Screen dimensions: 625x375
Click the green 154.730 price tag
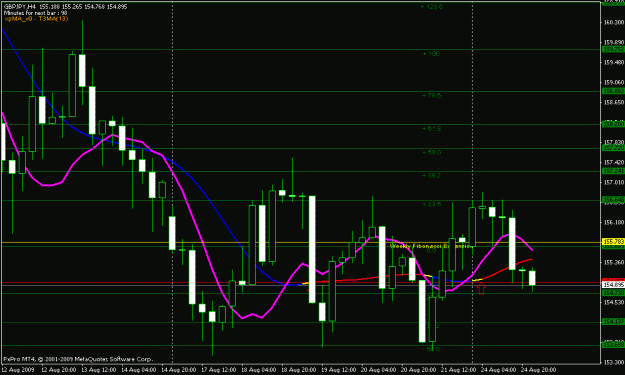[x=613, y=293]
